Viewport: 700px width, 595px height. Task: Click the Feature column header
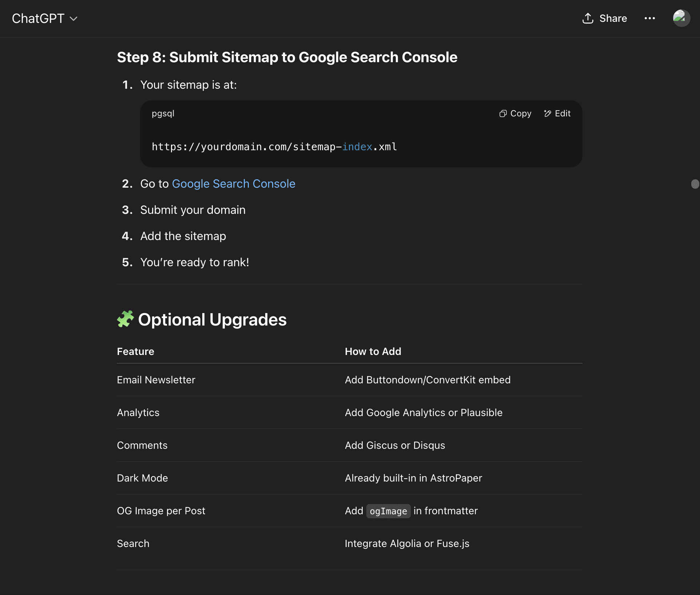click(x=136, y=351)
